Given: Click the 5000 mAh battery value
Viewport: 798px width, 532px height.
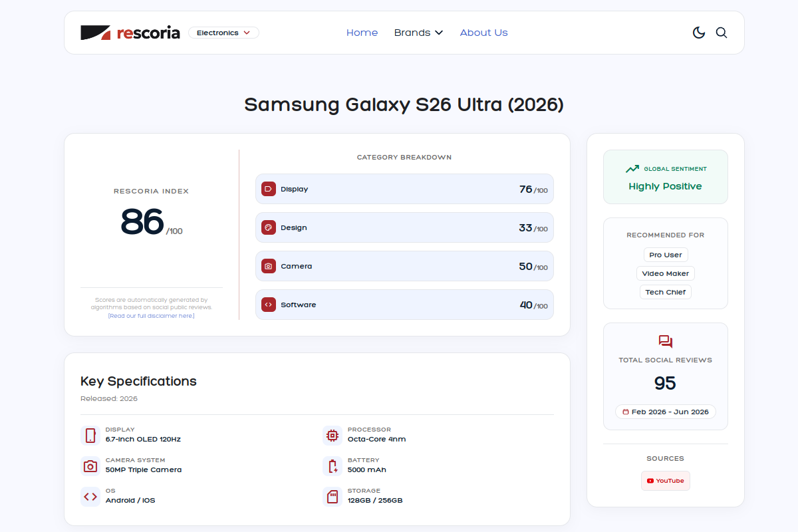Looking at the screenshot, I should pyautogui.click(x=367, y=470).
